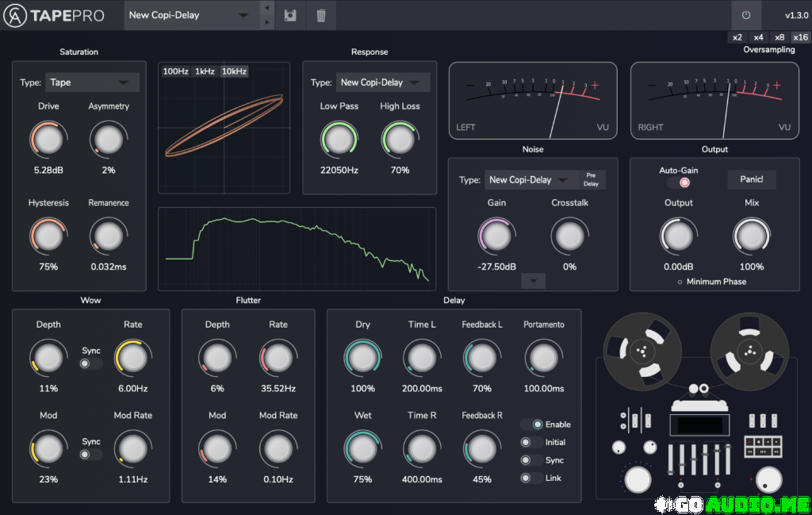Go to previous preset arrow
This screenshot has width=812, height=515.
tap(266, 8)
